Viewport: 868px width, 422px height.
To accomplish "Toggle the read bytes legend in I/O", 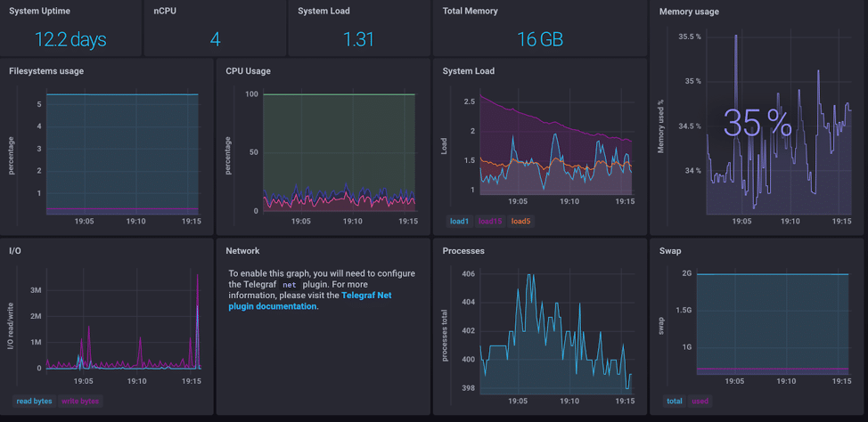I will coord(35,402).
